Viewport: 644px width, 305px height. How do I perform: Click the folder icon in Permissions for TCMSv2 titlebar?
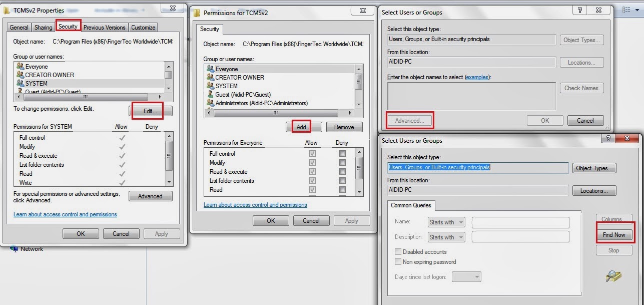click(197, 13)
